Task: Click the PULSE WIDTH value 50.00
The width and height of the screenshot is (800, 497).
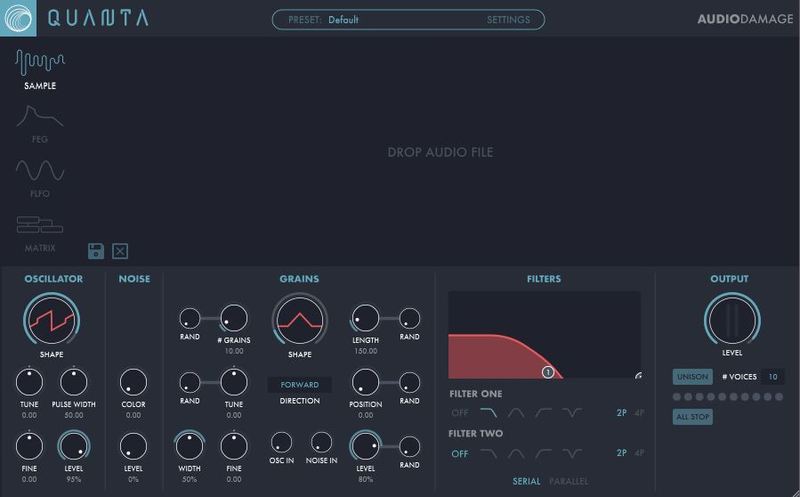Action: tap(73, 415)
